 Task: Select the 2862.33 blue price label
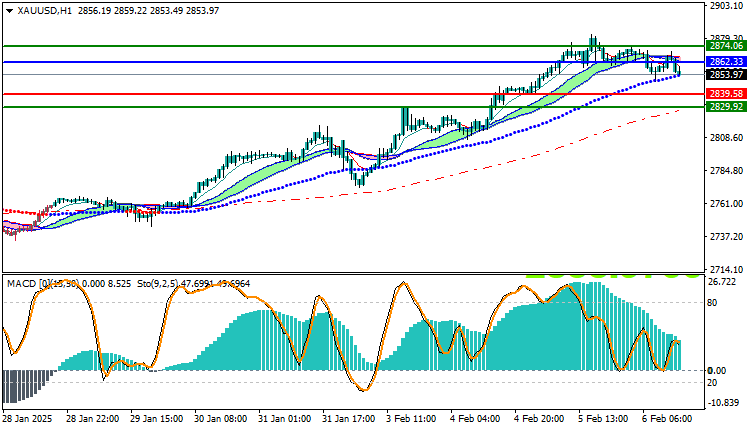pyautogui.click(x=726, y=62)
